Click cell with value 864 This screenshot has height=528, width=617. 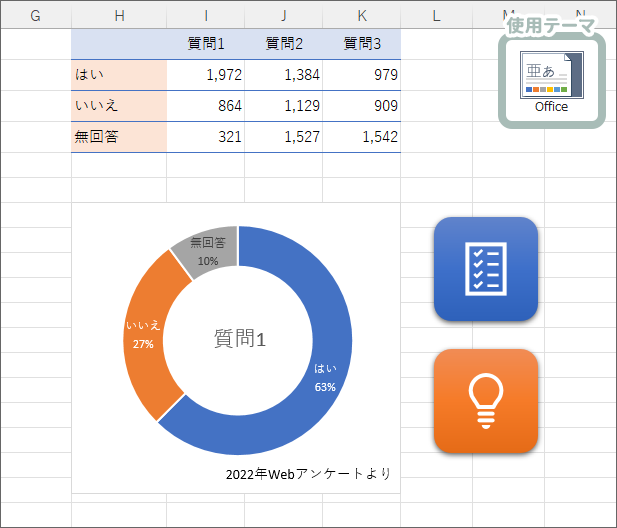point(205,106)
